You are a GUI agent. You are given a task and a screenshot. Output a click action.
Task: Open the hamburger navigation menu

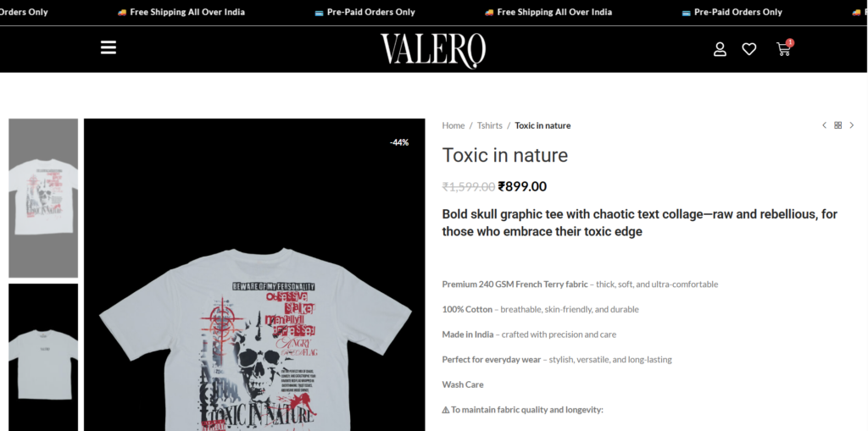pos(108,47)
